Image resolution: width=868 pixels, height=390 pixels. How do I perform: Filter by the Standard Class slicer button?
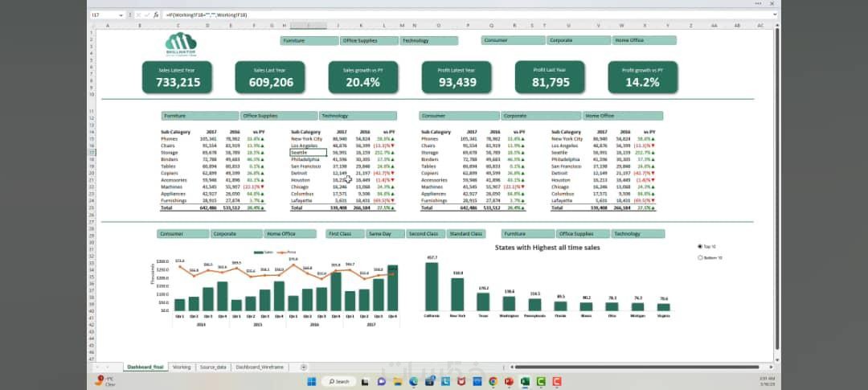point(466,234)
